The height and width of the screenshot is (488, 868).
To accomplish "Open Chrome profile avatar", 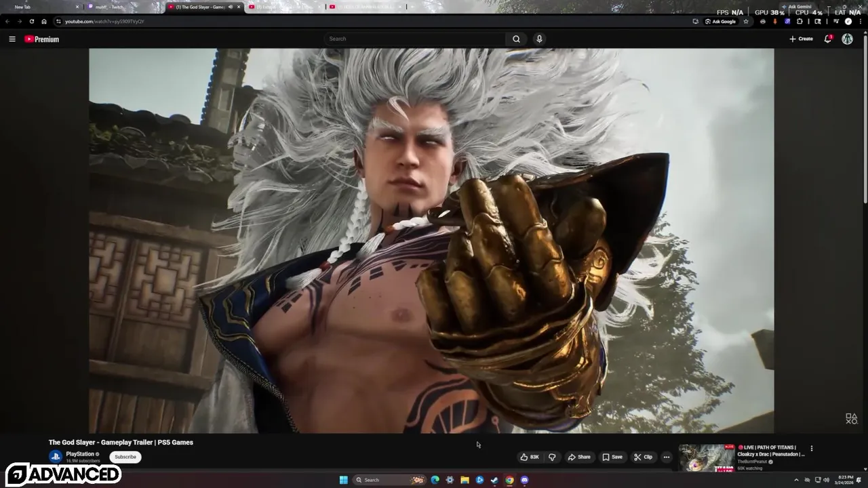I will (848, 22).
